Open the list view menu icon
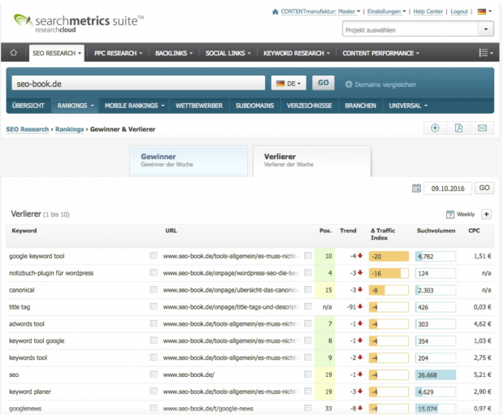Screen dimensions: 504x420 [485, 53]
